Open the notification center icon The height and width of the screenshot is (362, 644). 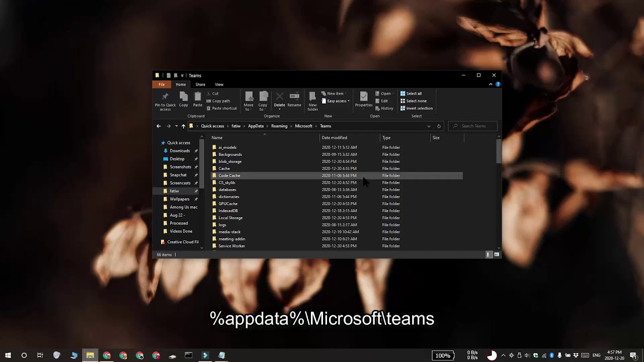point(633,355)
